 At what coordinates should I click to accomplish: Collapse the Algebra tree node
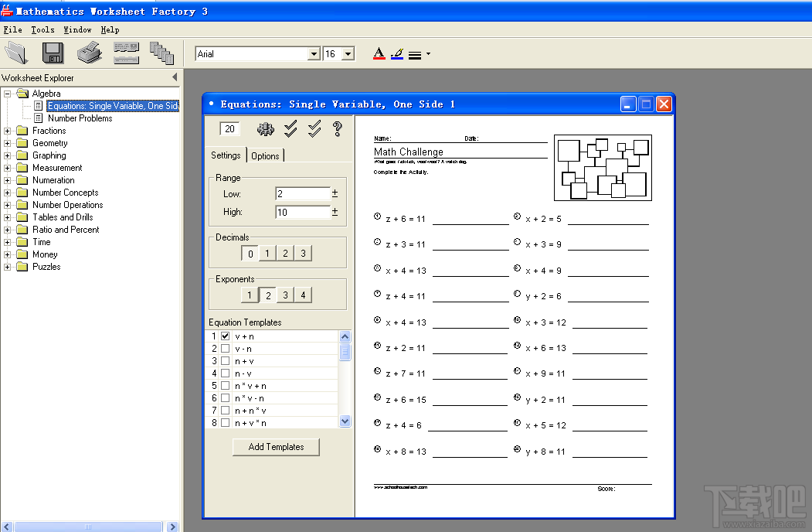(7, 94)
